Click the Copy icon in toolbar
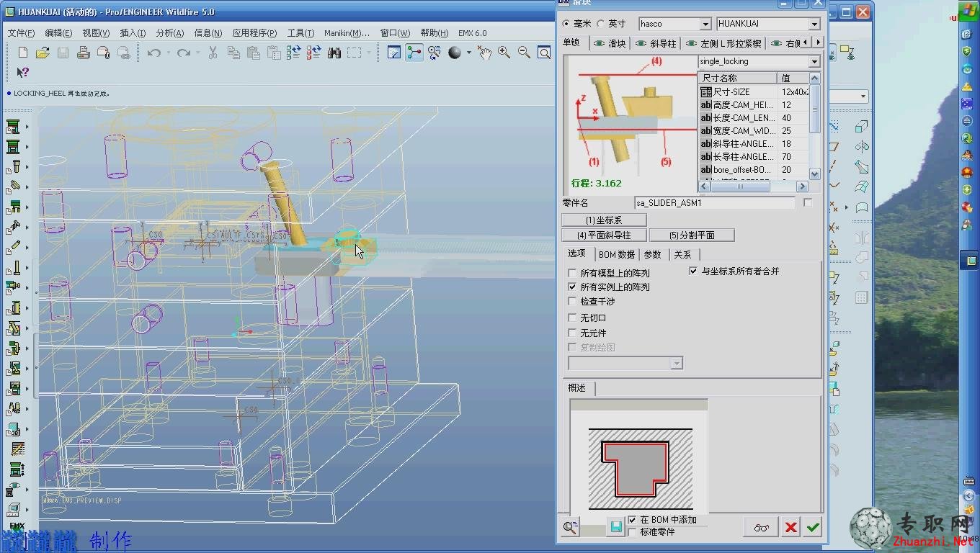The image size is (980, 553). pyautogui.click(x=233, y=53)
